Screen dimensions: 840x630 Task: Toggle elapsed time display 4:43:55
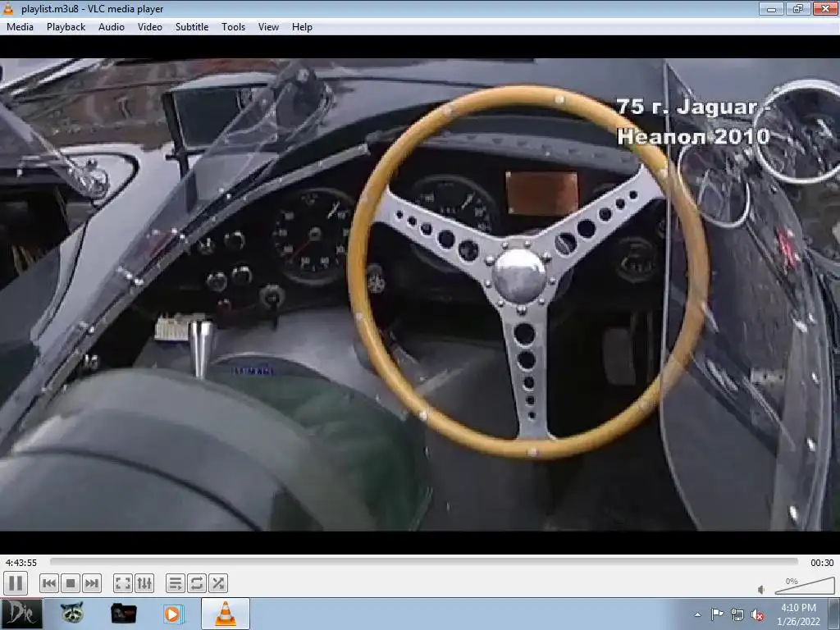click(21, 563)
